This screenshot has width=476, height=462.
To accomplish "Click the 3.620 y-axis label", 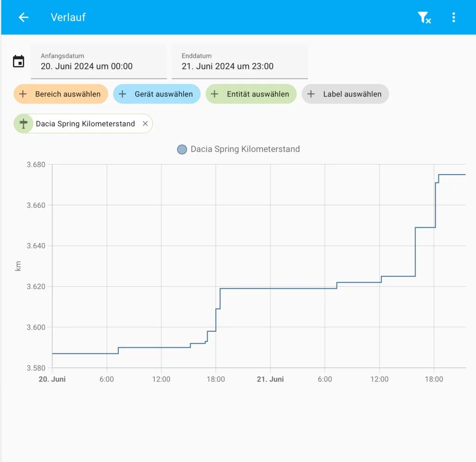I will (36, 286).
